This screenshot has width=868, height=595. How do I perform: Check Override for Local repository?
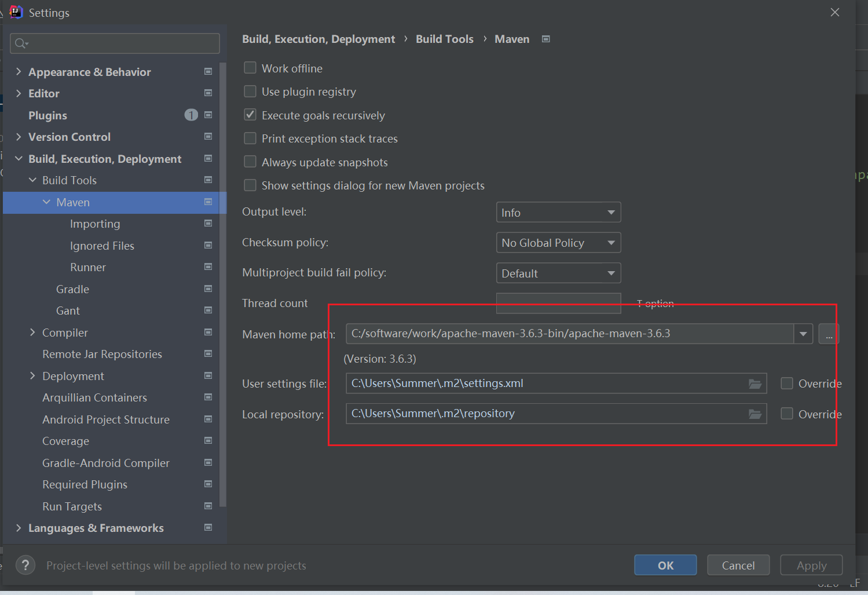(x=787, y=414)
